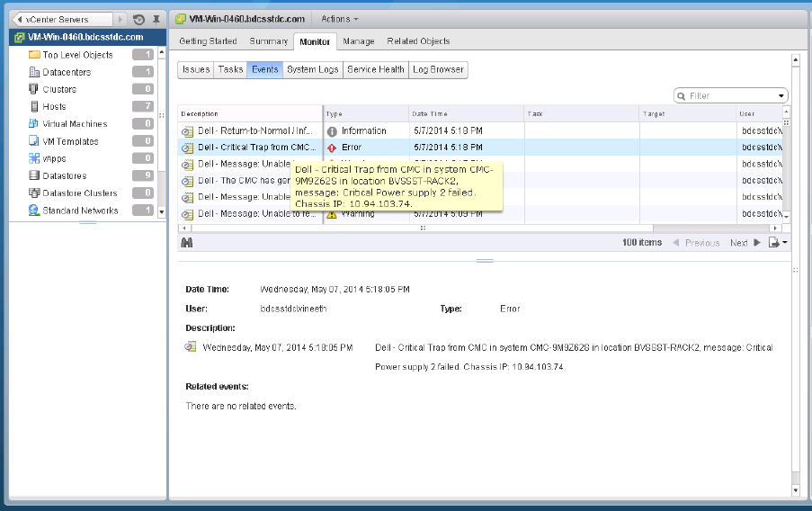Click the yellow Warning type icon
812x511 pixels.
point(332,214)
